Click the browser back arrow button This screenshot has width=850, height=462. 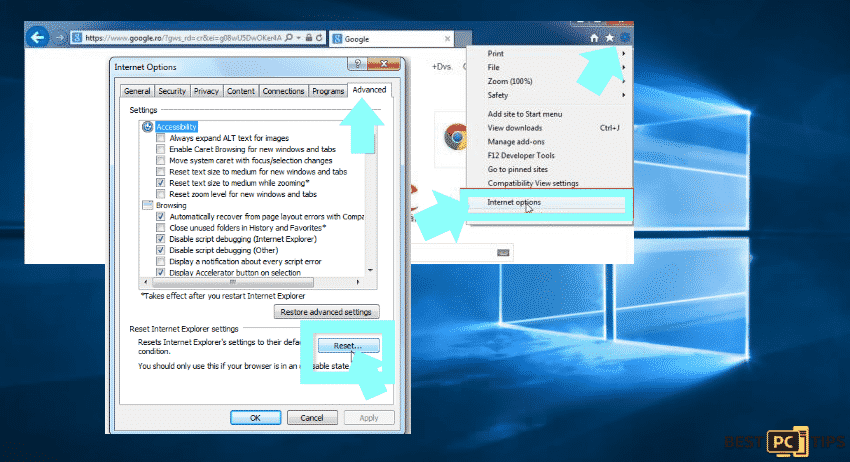coord(37,37)
